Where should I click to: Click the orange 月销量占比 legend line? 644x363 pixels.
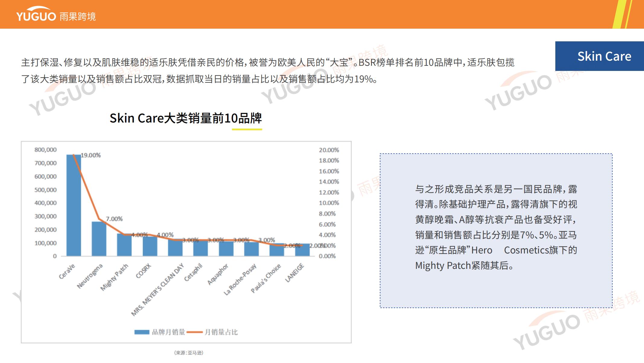[195, 332]
